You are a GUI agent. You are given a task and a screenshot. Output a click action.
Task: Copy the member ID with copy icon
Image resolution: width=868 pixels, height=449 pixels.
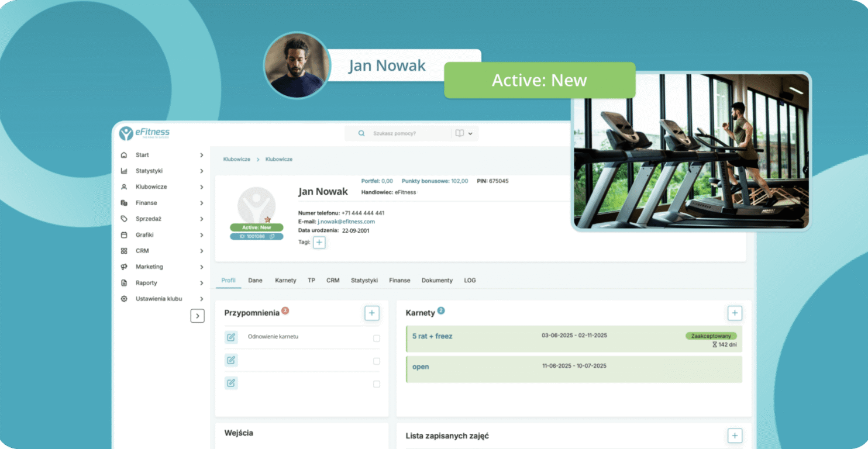(x=272, y=236)
